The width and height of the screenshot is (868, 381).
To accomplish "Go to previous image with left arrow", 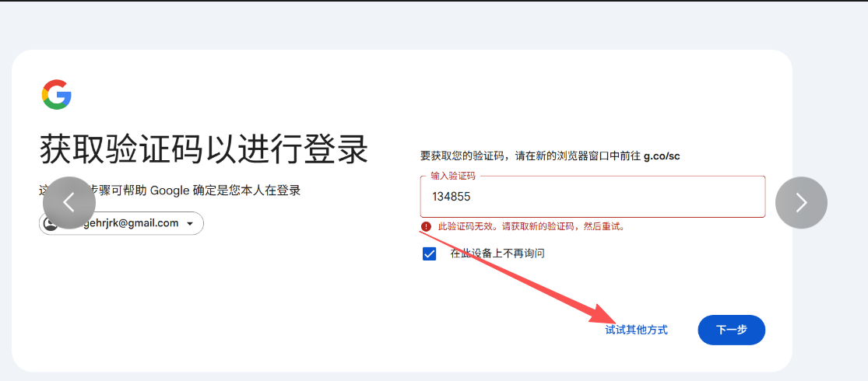I will [x=69, y=203].
